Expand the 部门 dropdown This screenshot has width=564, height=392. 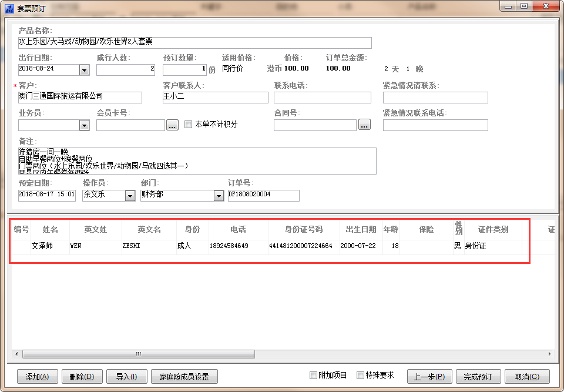click(x=219, y=196)
